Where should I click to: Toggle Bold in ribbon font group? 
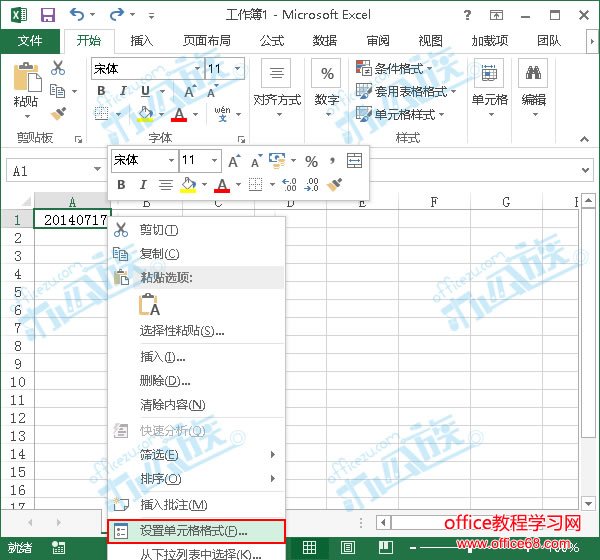pyautogui.click(x=101, y=91)
